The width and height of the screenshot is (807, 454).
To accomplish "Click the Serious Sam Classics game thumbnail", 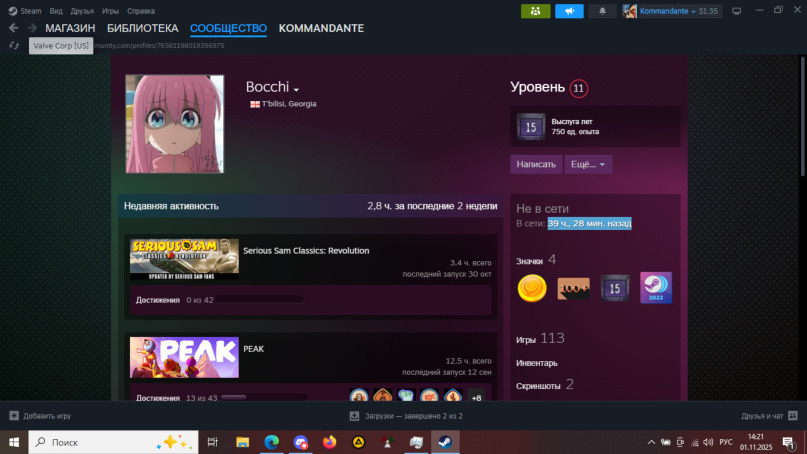I will [x=184, y=256].
